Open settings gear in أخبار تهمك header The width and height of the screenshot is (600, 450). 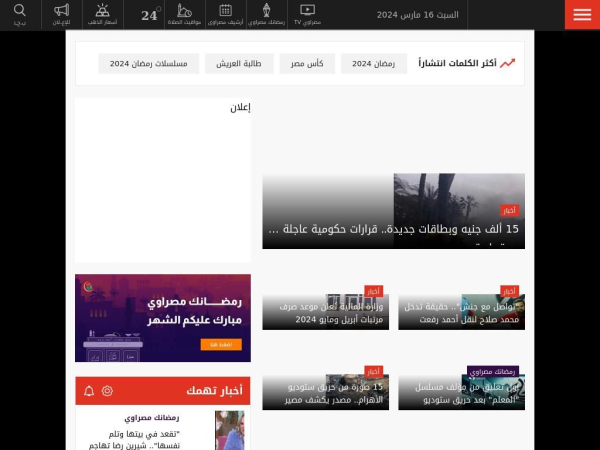(x=107, y=391)
